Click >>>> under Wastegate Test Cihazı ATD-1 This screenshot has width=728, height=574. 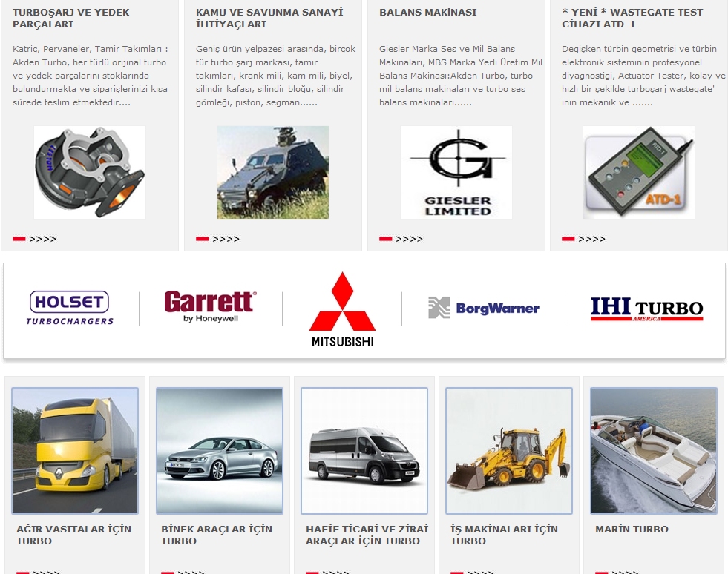591,239
